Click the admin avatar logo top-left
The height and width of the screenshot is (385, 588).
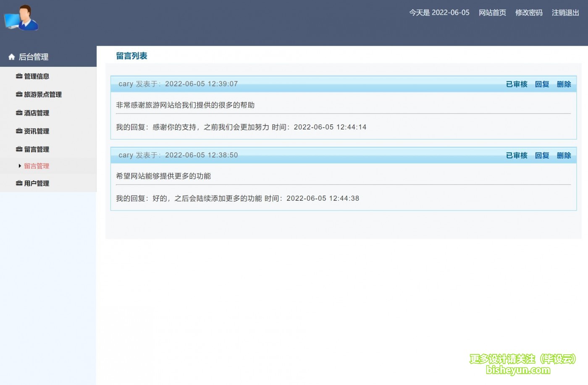(21, 18)
